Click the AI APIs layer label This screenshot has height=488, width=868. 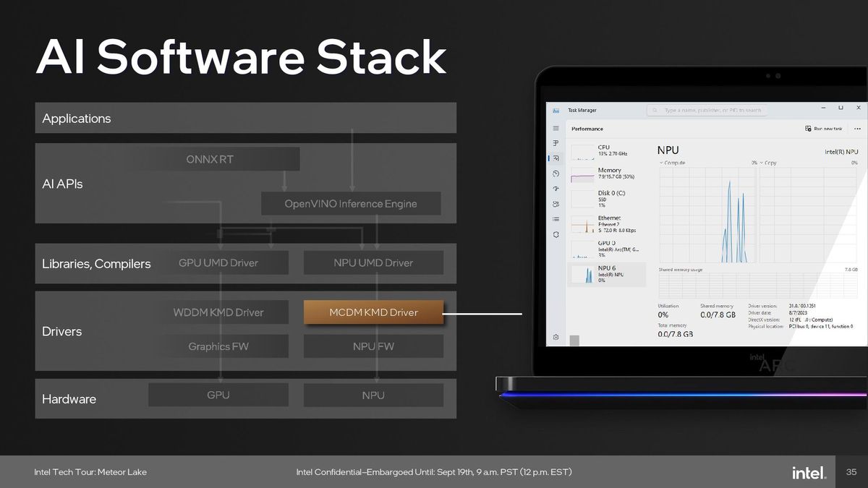(x=62, y=184)
